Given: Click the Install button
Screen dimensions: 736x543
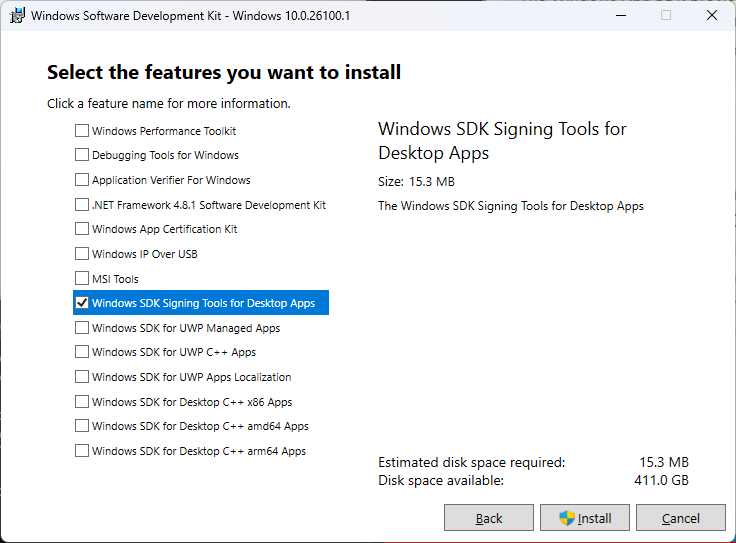Looking at the screenshot, I should (x=585, y=518).
